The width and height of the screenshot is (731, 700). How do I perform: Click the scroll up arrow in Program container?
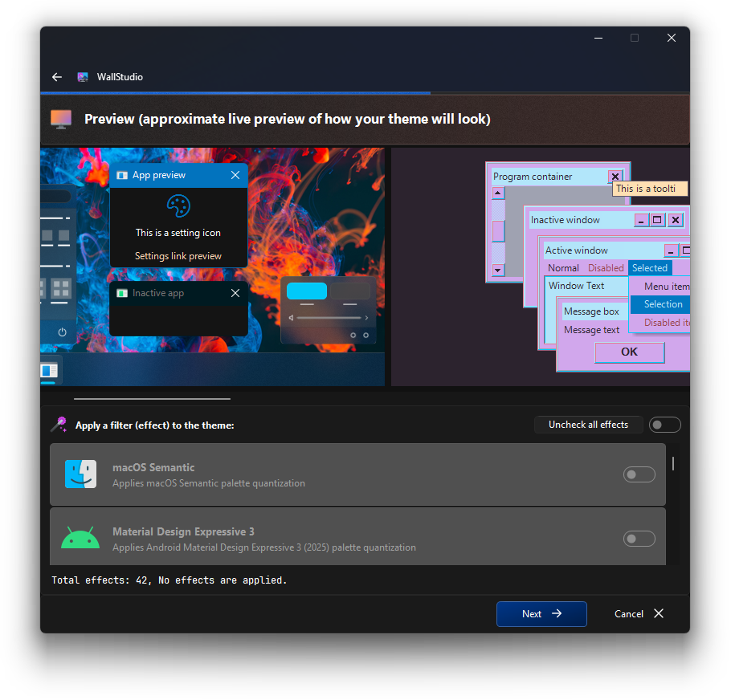tap(498, 193)
